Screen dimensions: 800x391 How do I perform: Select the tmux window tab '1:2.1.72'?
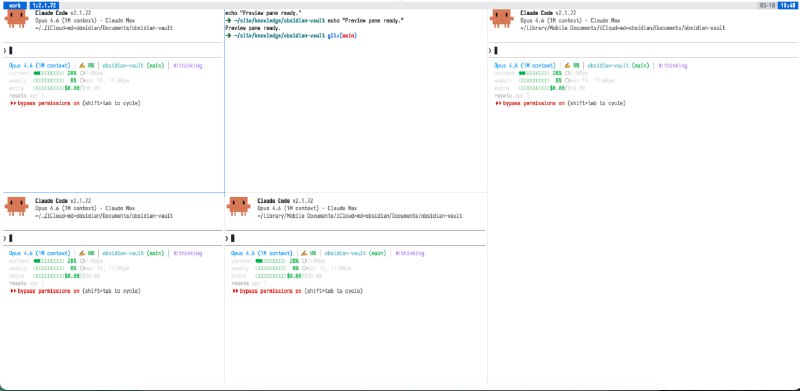tap(44, 5)
